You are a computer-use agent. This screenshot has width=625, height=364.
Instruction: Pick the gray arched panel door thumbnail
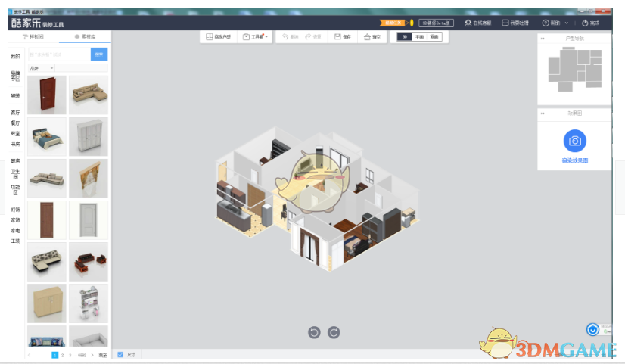89,219
